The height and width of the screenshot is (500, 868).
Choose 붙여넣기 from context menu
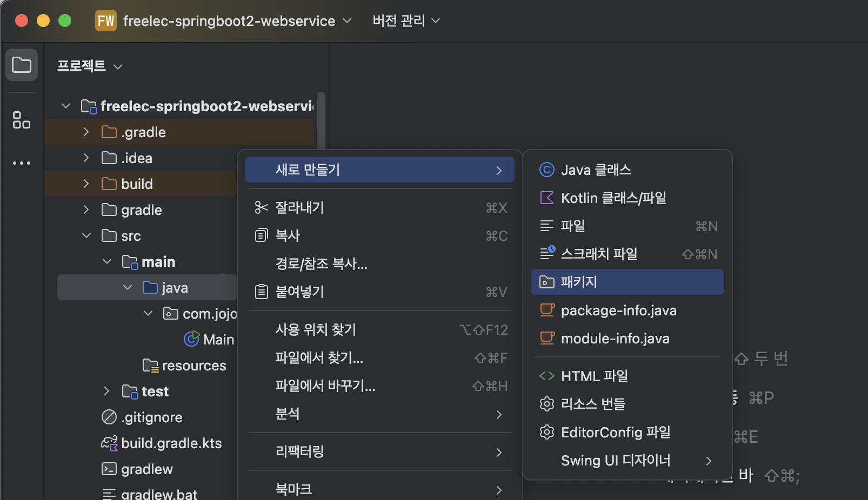pos(379,292)
